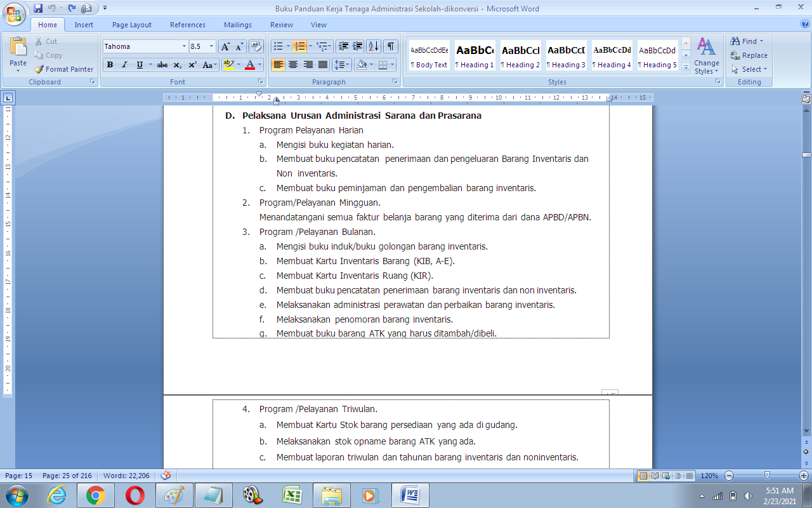This screenshot has height=508, width=812.
Task: Switch to the Insert tab
Action: 84,25
